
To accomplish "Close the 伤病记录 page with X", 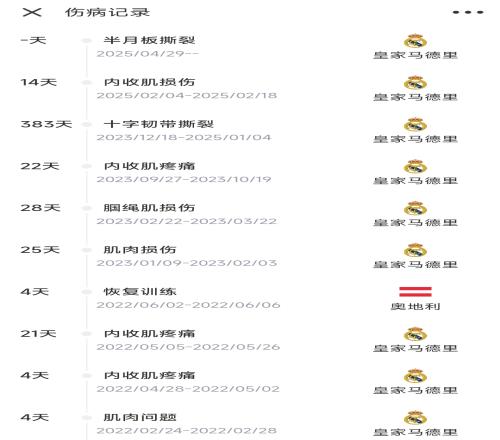I will pyautogui.click(x=32, y=12).
